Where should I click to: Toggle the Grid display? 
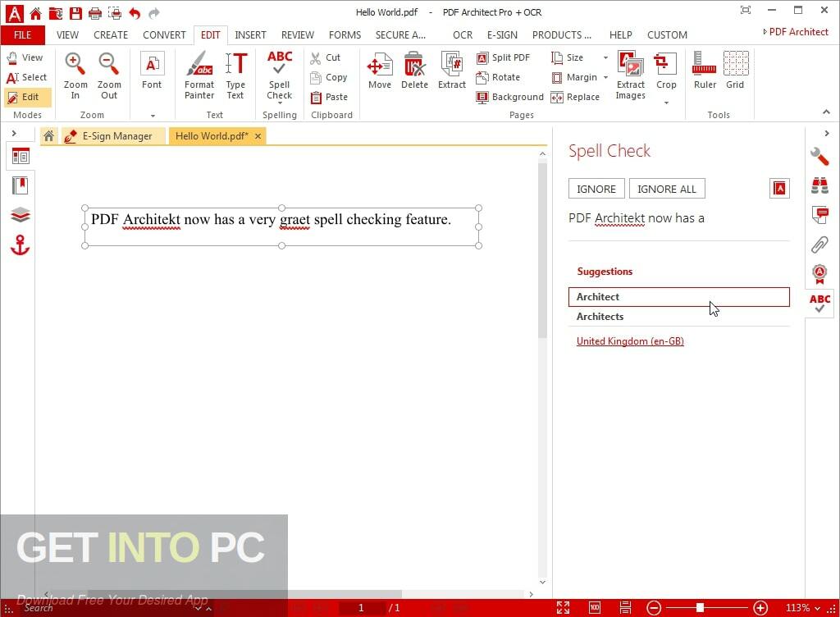pos(735,71)
